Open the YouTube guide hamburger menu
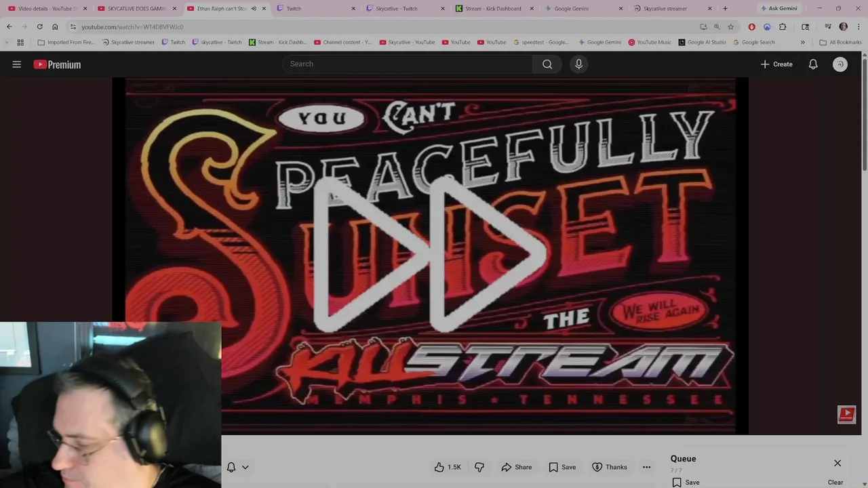Screen dimensions: 868x488 click(17, 64)
